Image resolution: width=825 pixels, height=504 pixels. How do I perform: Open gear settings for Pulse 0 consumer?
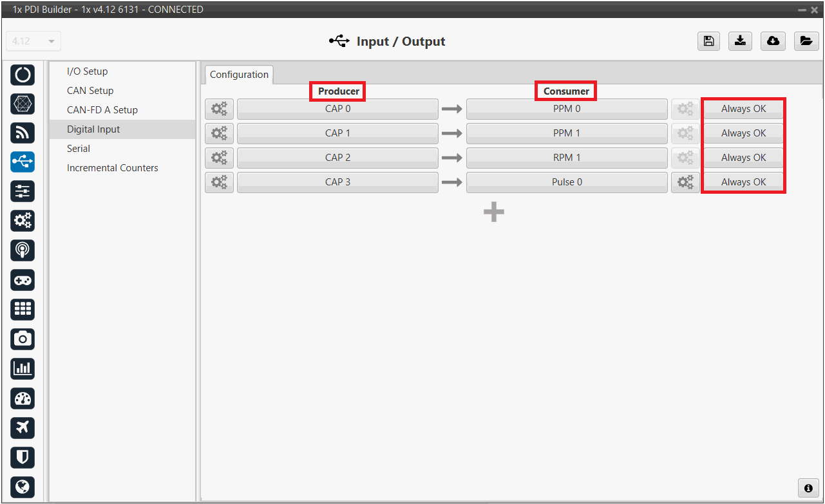[x=685, y=183]
